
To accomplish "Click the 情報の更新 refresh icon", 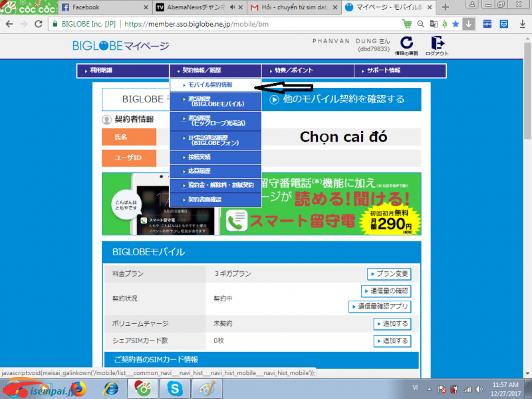I will tap(406, 45).
